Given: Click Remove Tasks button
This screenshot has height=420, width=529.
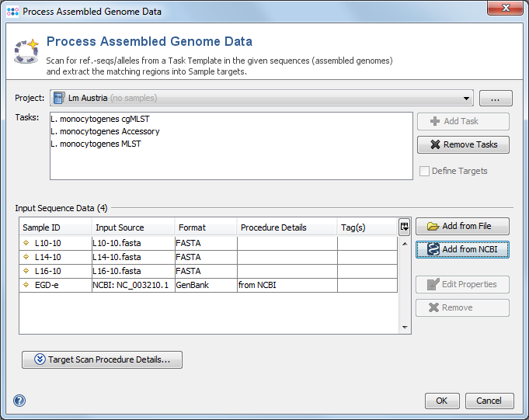Looking at the screenshot, I should (x=463, y=144).
